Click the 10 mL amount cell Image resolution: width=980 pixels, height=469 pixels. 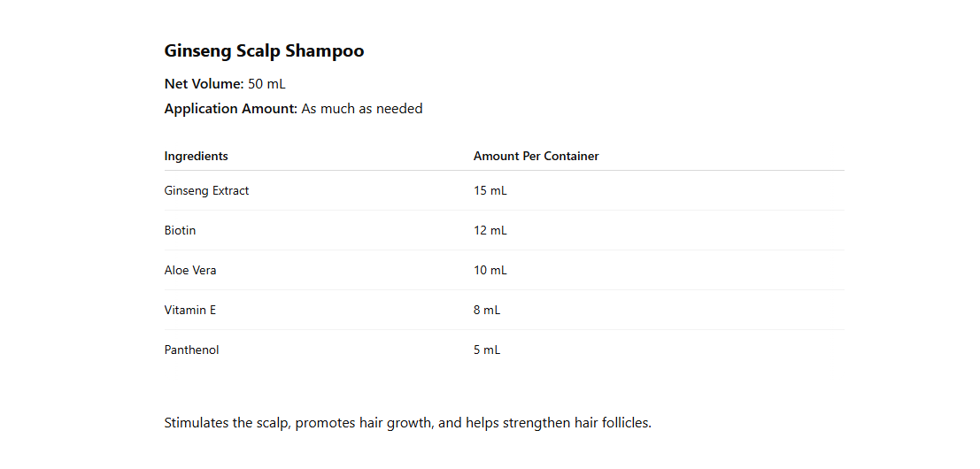pos(490,271)
